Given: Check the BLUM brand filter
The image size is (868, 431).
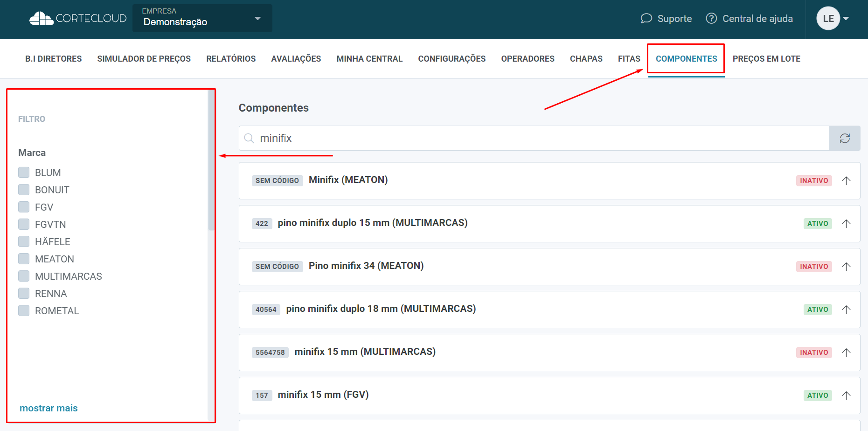Looking at the screenshot, I should point(24,172).
